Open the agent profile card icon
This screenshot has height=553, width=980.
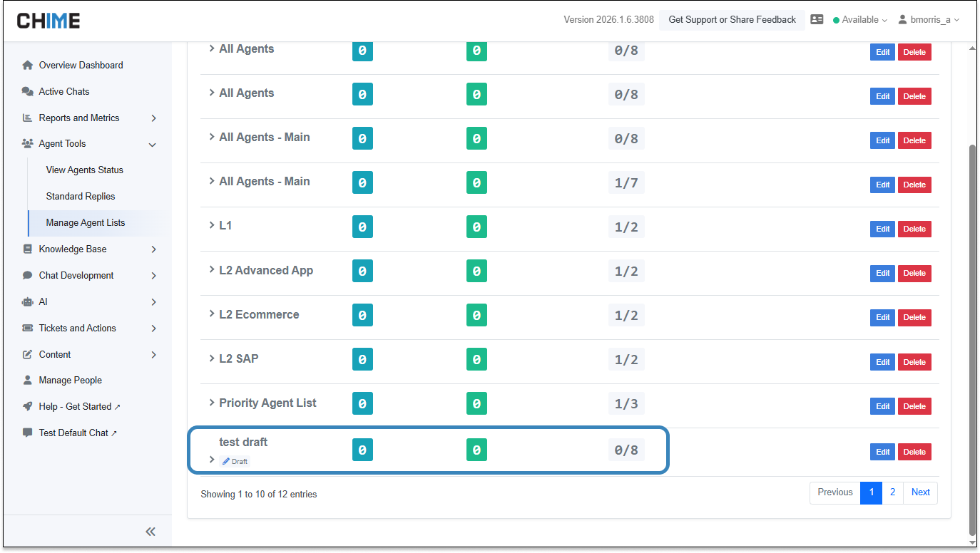point(817,20)
